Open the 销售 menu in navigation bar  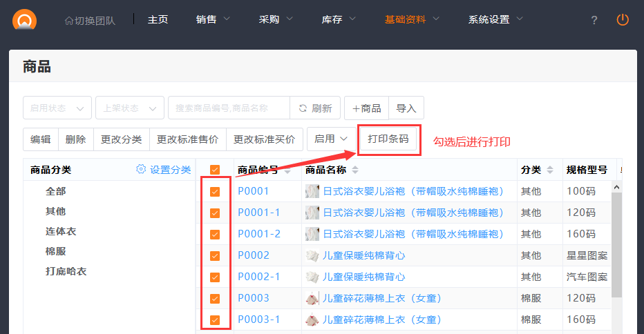213,20
